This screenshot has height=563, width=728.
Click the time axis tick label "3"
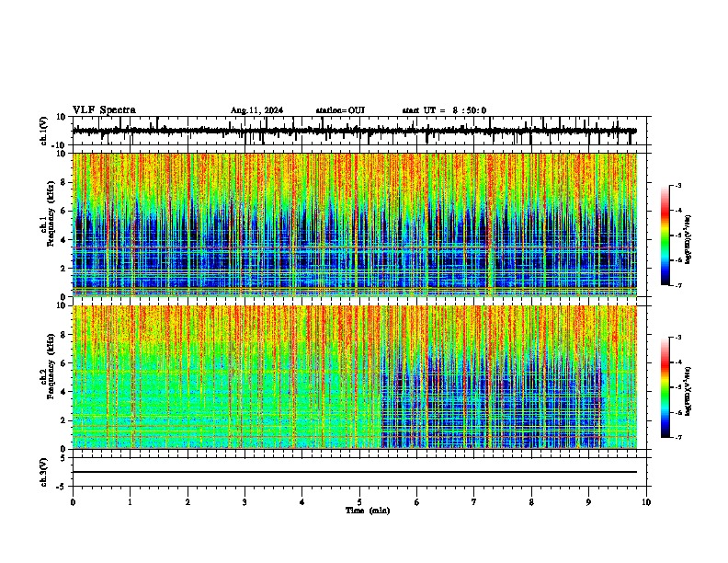pos(245,502)
